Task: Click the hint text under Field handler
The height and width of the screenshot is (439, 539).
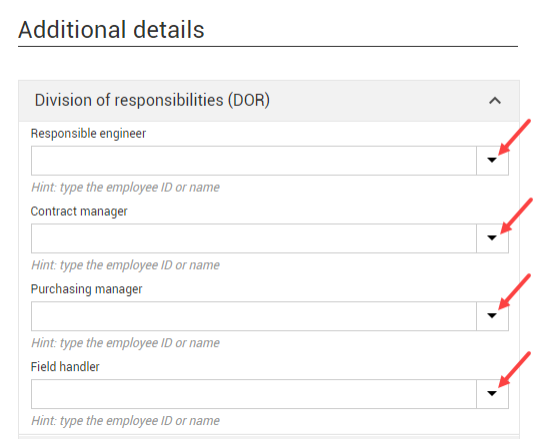Action: [125, 420]
